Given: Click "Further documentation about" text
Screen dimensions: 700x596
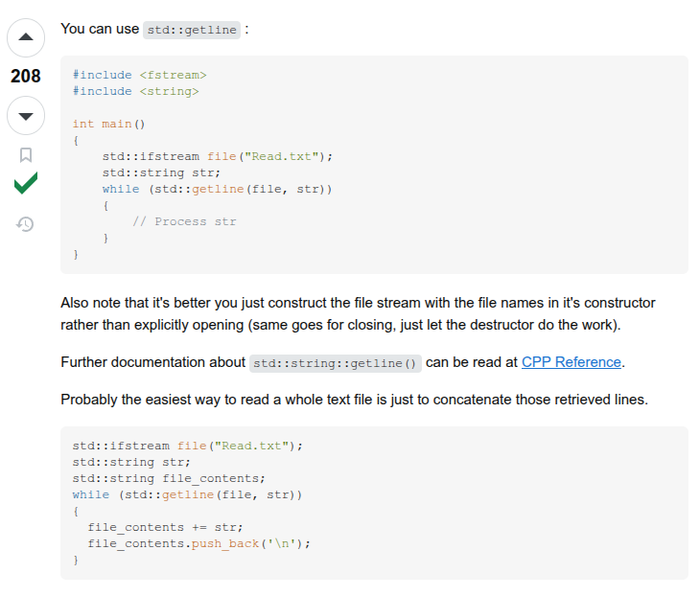Looking at the screenshot, I should [x=152, y=362].
